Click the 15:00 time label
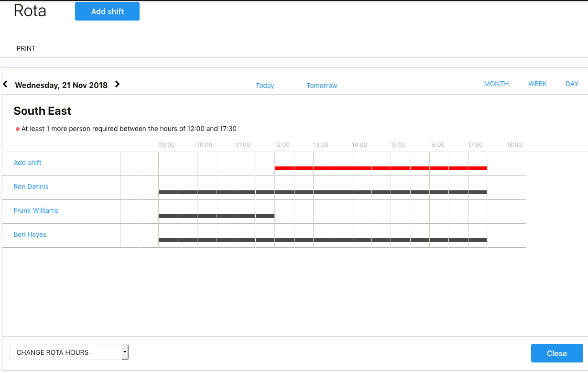588x373 pixels. [x=398, y=145]
